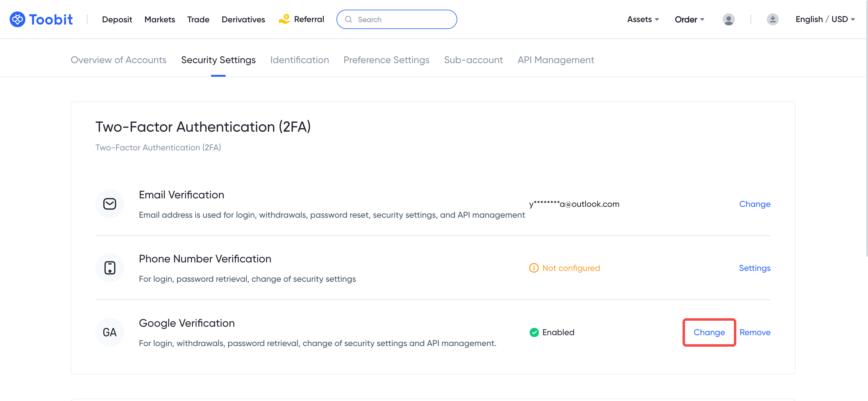Select Overview of Accounts tab

118,59
